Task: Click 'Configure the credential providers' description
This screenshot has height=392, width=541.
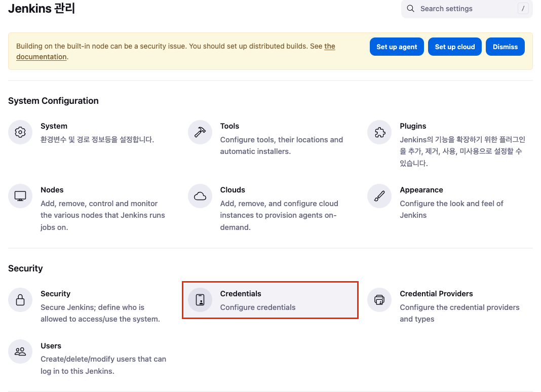Action: click(459, 313)
